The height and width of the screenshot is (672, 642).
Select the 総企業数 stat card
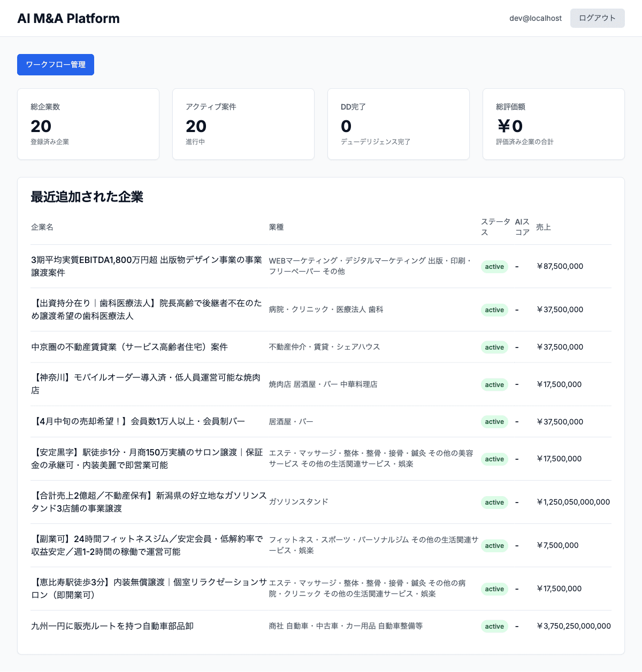88,124
